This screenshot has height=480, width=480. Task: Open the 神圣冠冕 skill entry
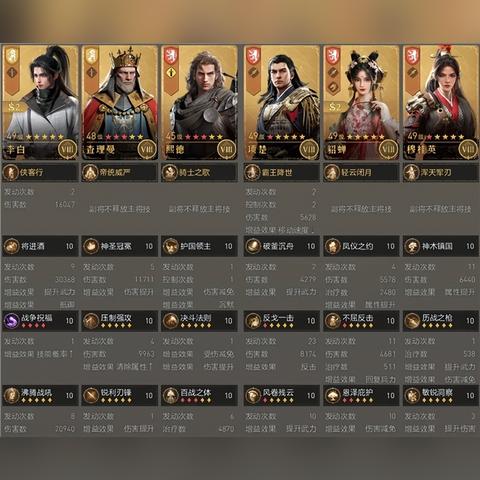[x=120, y=246]
